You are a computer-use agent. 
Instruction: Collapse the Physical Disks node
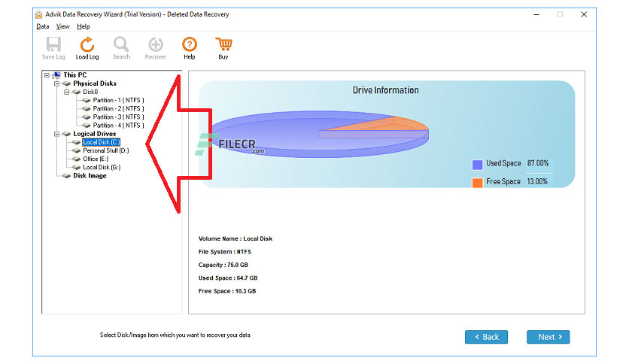(57, 83)
